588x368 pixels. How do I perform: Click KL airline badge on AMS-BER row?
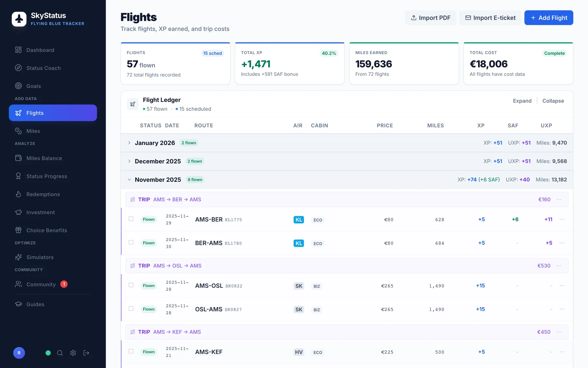pyautogui.click(x=299, y=220)
